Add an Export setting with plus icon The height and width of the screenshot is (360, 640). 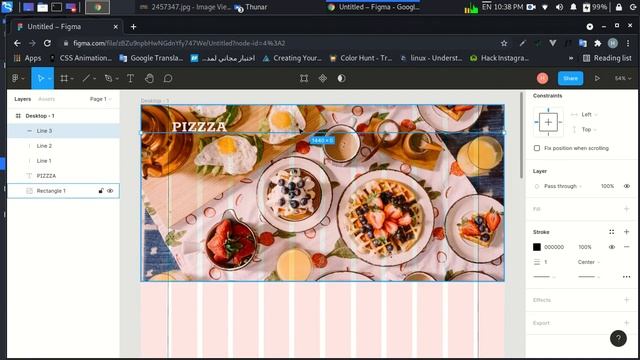point(627,323)
